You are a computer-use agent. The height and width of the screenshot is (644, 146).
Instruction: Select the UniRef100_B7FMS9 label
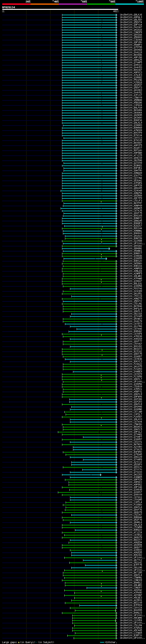coord(131,605)
